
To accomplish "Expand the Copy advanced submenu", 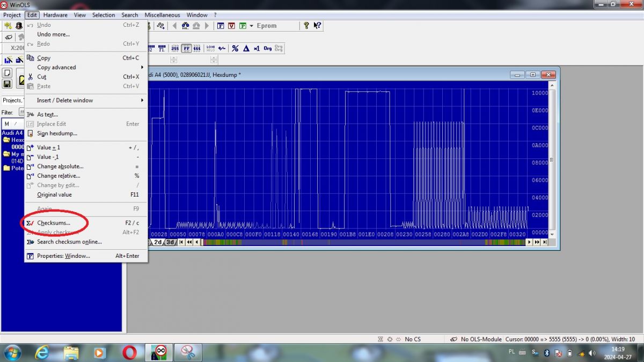I will [86, 67].
